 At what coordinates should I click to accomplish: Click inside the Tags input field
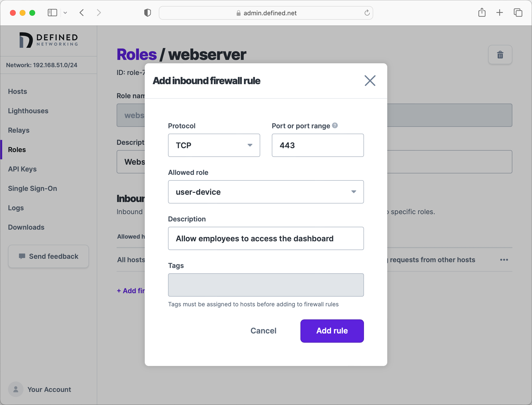click(266, 285)
